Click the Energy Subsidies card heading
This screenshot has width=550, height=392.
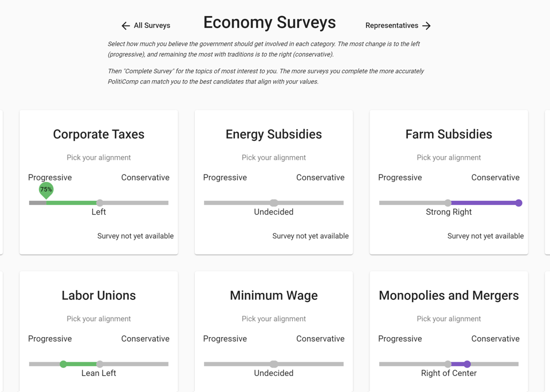tap(274, 134)
